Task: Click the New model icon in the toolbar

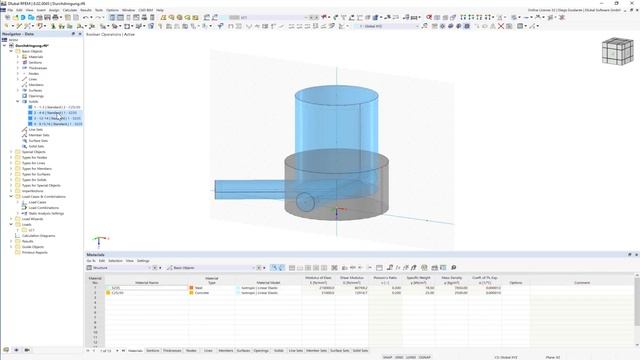Action: pos(7,18)
